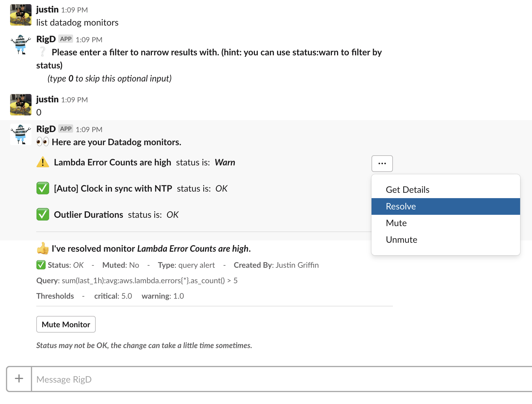Click the plus icon next to the message box
Image resolution: width=532 pixels, height=404 pixels.
click(18, 378)
